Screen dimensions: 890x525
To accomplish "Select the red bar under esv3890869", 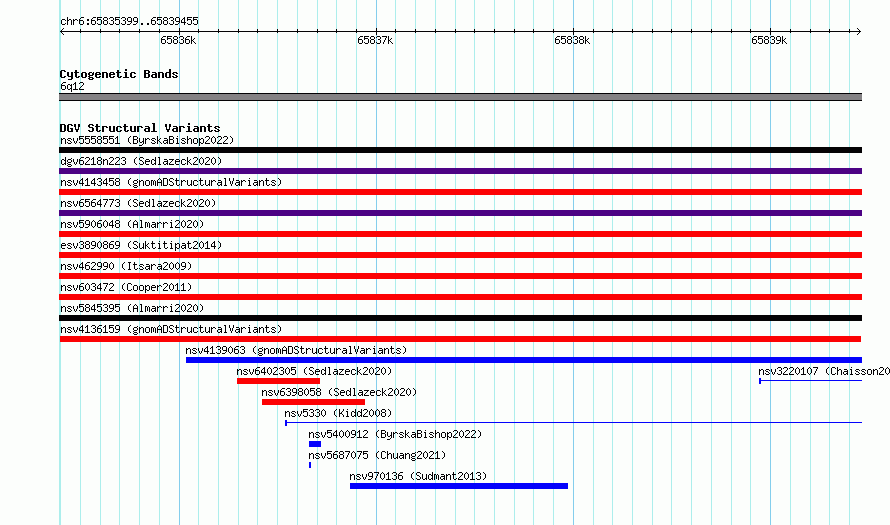I will [460, 255].
